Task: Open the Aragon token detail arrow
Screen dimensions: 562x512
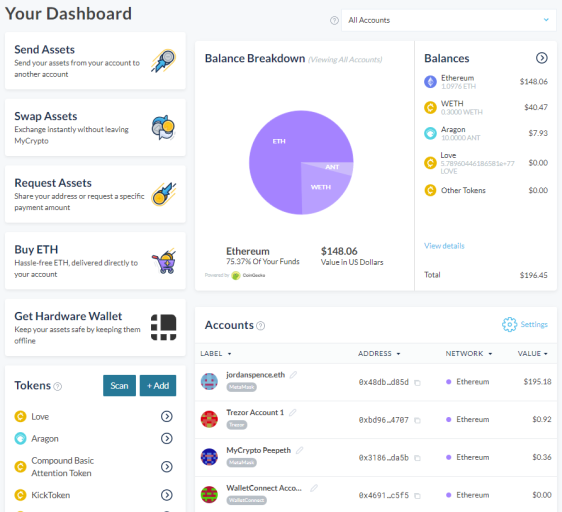Action: (167, 438)
